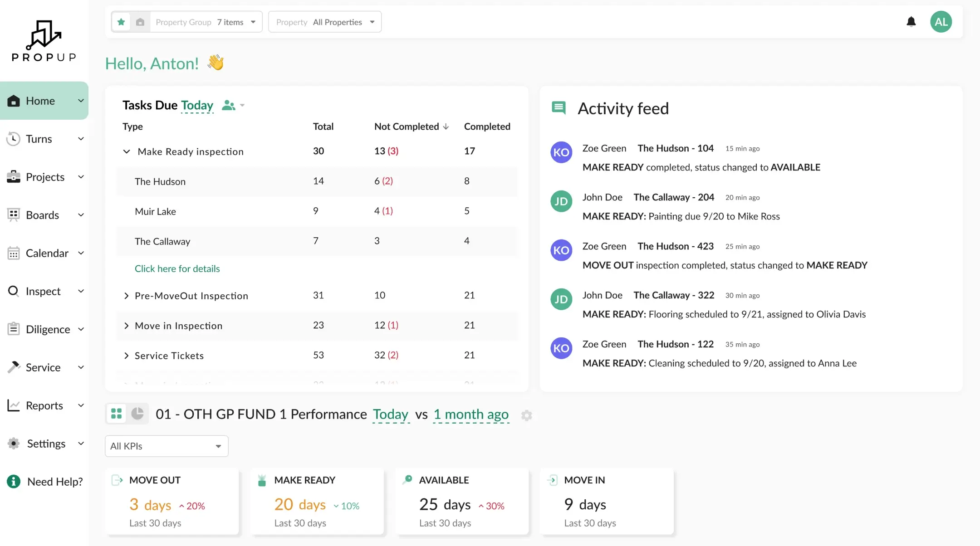Click the star favorites icon
The height and width of the screenshot is (546, 980).
(x=121, y=22)
